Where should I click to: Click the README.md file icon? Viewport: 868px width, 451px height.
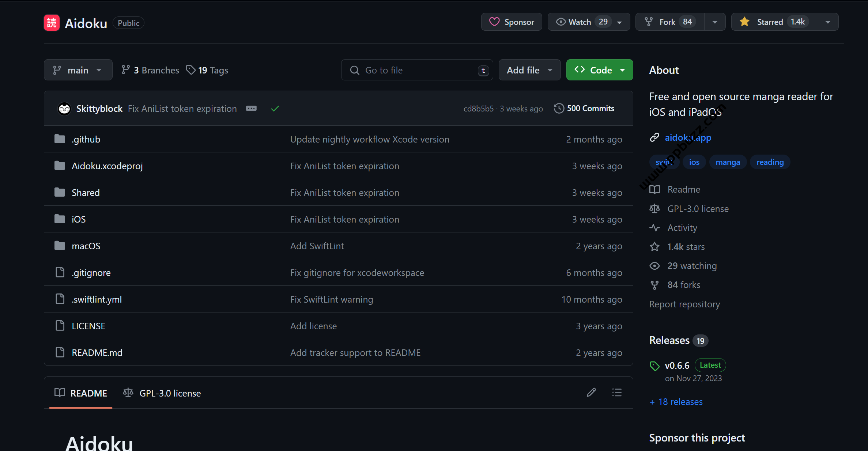60,352
